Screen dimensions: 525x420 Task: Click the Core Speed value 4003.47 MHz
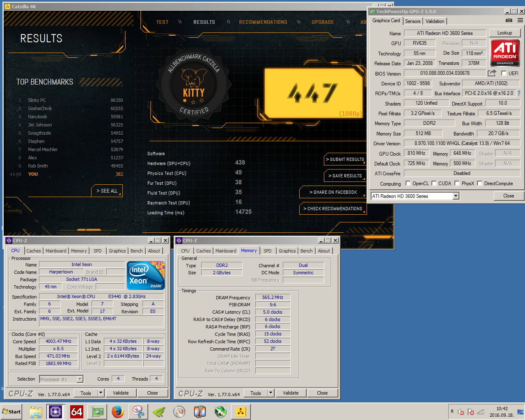click(58, 341)
